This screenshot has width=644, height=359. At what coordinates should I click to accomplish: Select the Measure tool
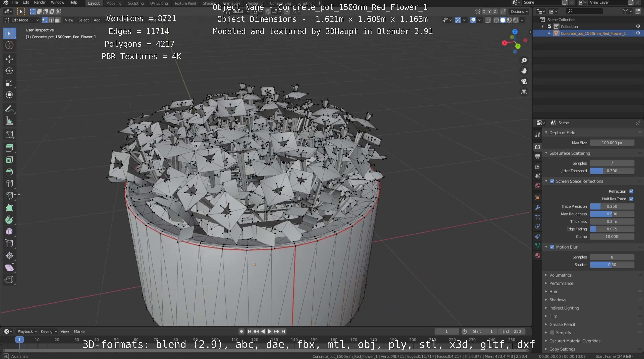pos(9,121)
